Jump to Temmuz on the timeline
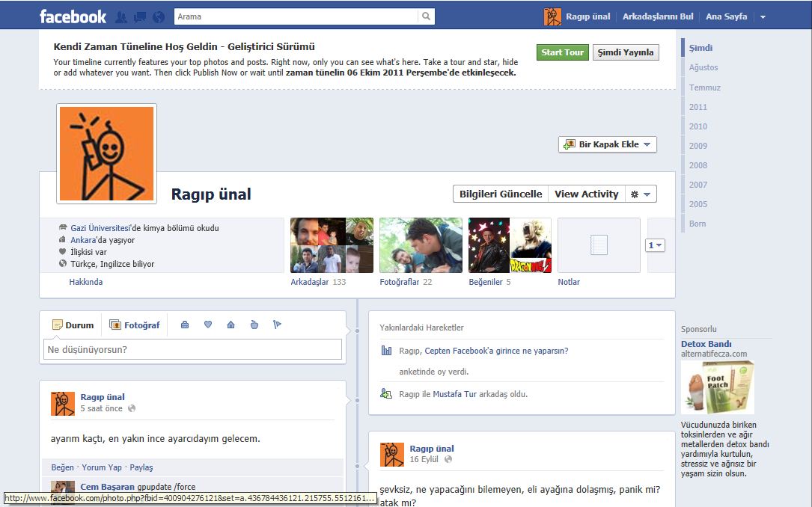This screenshot has width=812, height=507. pos(705,87)
